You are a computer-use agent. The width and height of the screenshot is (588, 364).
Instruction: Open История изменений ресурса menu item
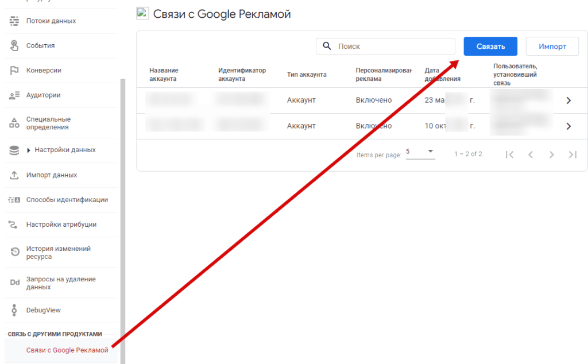point(59,252)
